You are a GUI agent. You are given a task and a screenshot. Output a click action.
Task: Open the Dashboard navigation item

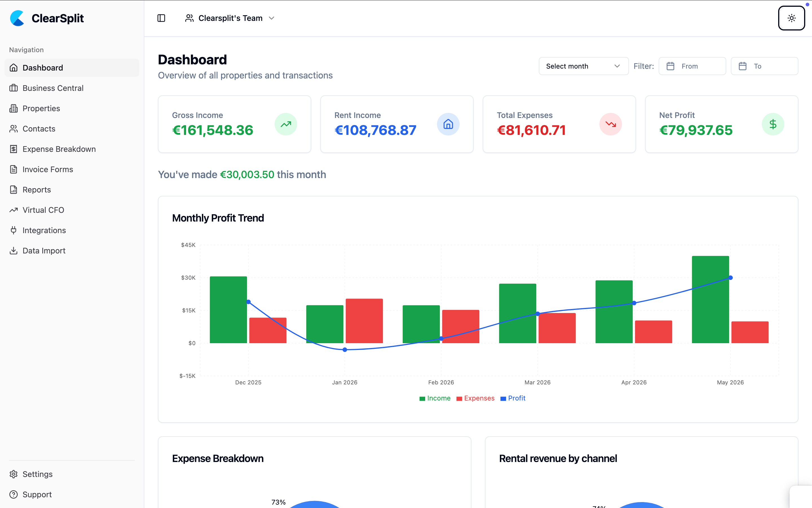tap(72, 68)
